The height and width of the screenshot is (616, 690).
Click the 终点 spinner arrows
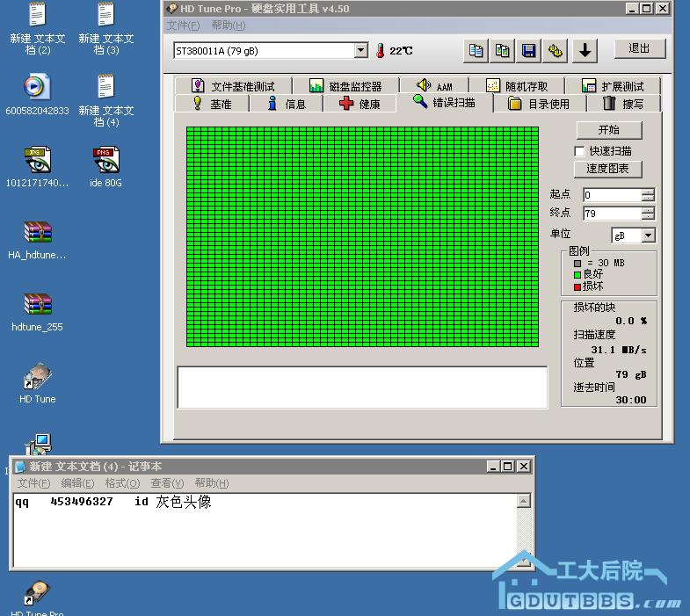tap(648, 214)
